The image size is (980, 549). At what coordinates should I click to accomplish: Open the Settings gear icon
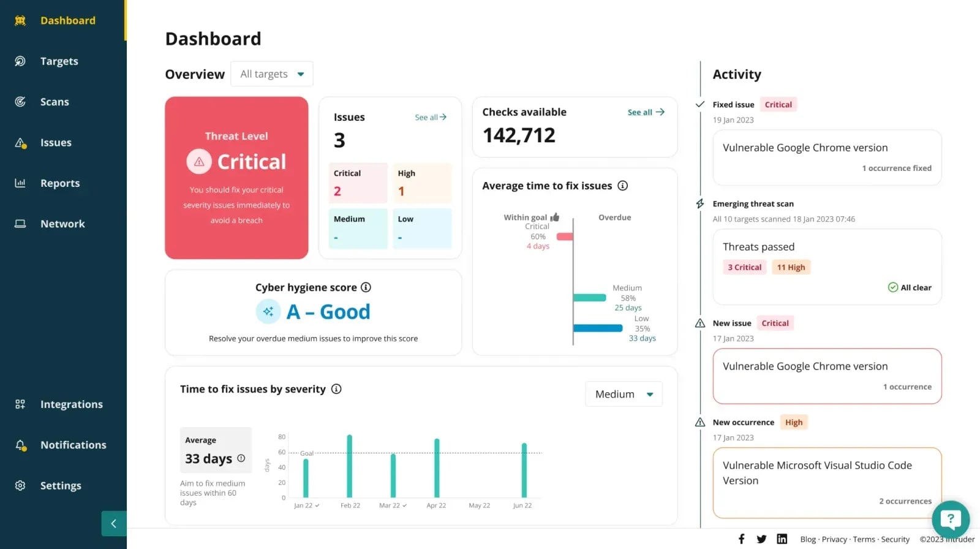pyautogui.click(x=20, y=485)
